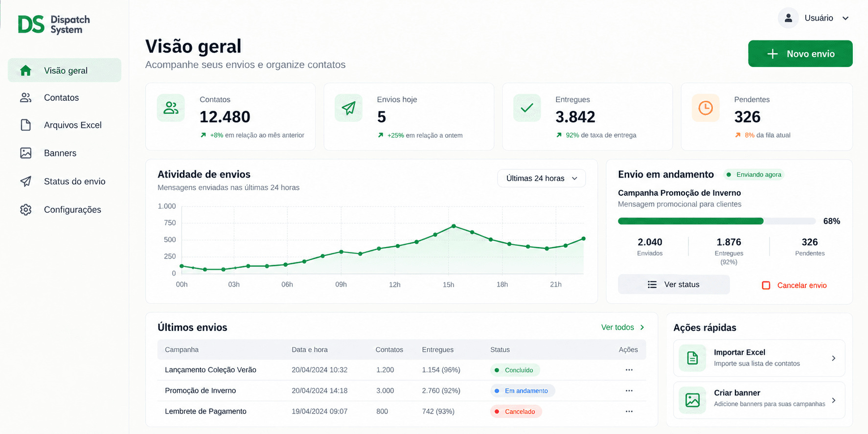
Task: Click the Cancelado status badge
Action: [516, 412]
